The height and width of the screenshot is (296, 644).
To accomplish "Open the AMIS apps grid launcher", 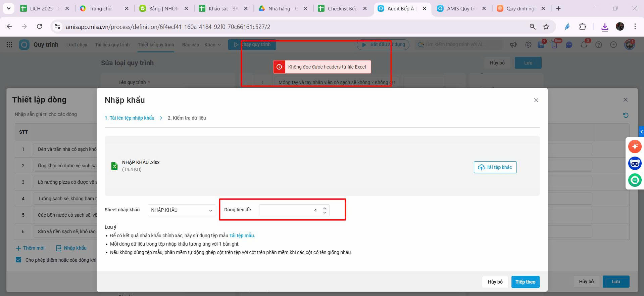I will [9, 45].
